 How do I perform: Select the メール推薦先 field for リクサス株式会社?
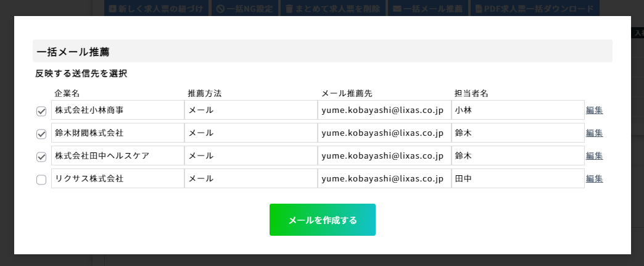384,178
